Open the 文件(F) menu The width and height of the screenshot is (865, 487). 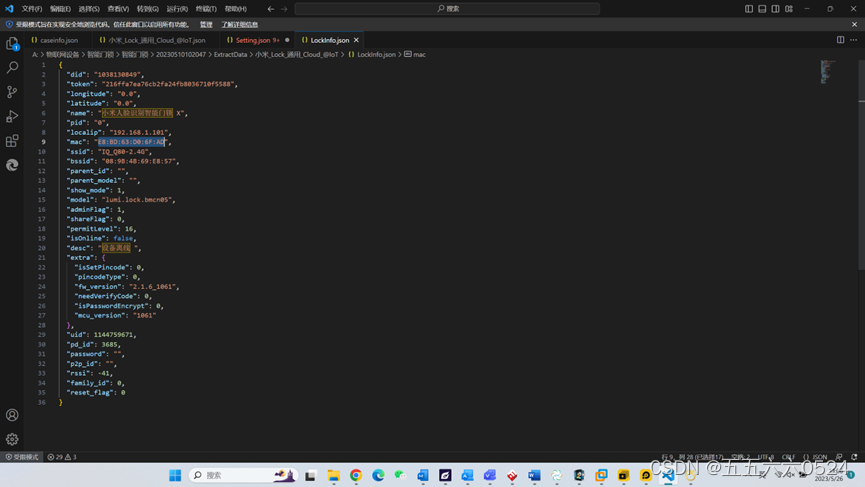[31, 9]
